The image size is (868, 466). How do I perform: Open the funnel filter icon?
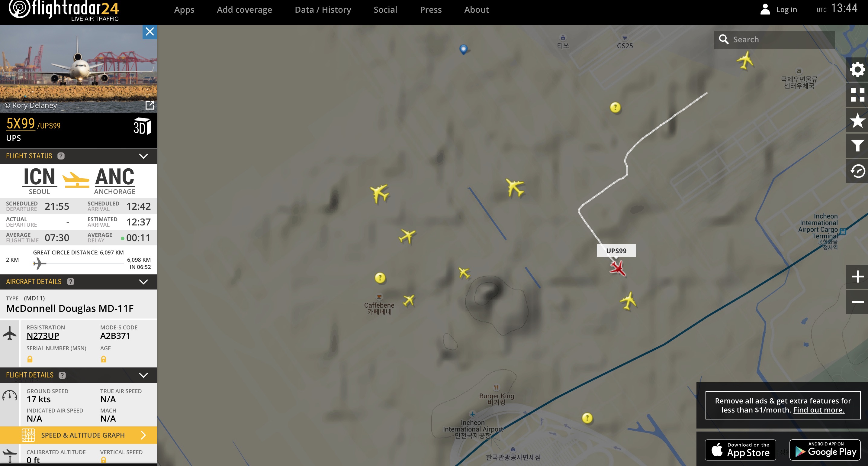tap(857, 146)
